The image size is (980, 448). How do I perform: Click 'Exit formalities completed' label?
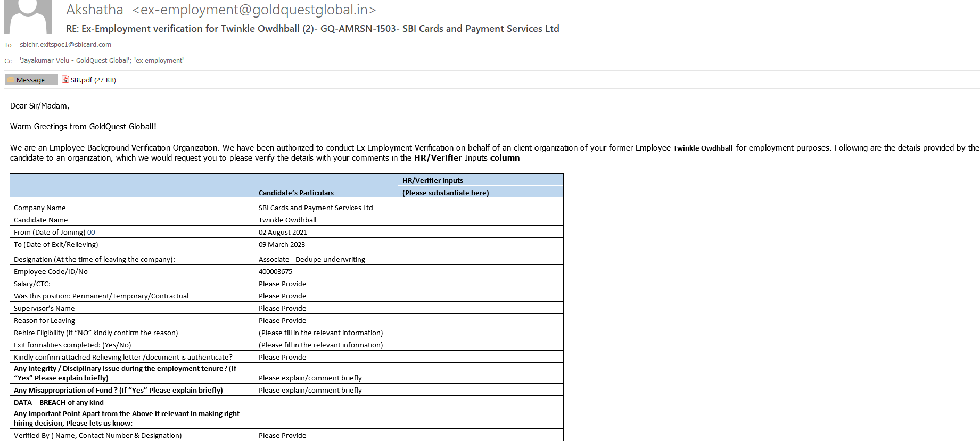point(72,345)
